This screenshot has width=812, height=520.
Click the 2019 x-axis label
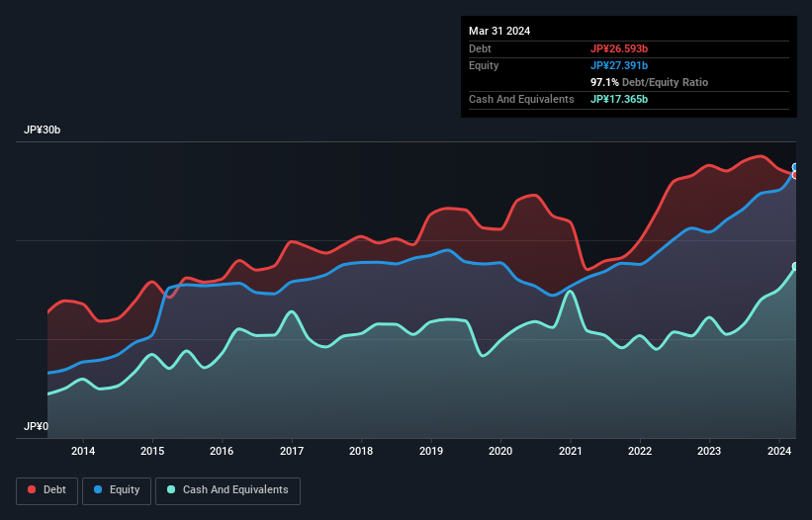click(x=431, y=451)
